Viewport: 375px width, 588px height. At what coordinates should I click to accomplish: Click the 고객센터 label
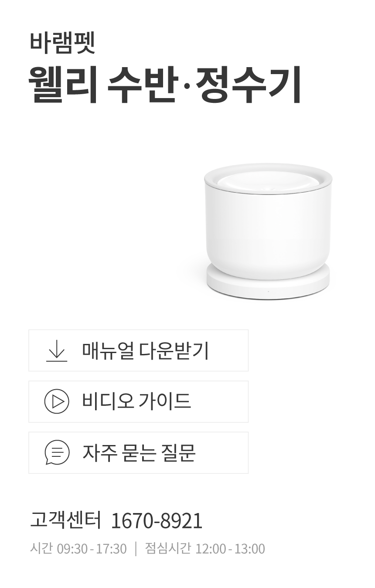click(65, 520)
